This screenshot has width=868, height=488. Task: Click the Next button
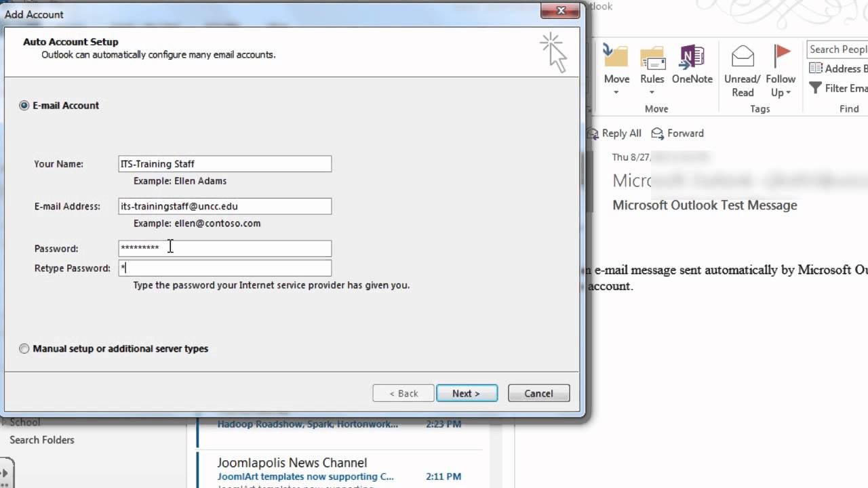[x=467, y=394]
